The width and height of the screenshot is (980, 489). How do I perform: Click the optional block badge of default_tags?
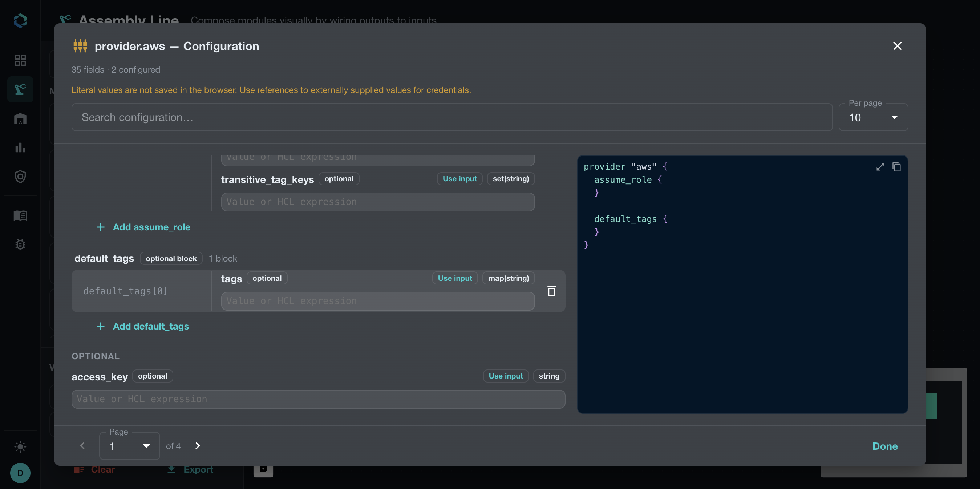[x=171, y=259]
